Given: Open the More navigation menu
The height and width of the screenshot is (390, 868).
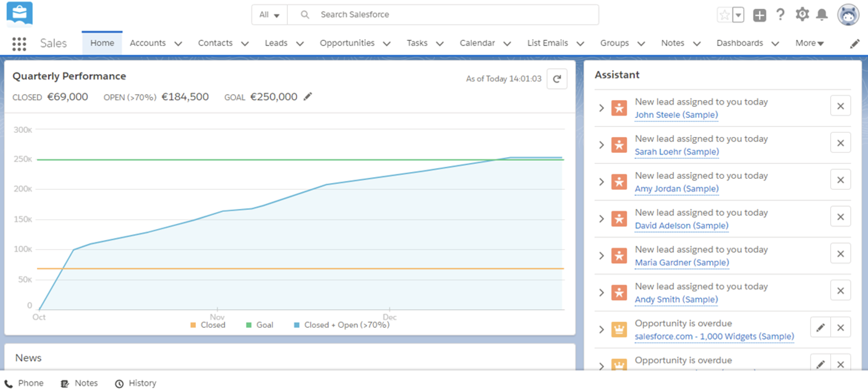Looking at the screenshot, I should pyautogui.click(x=809, y=43).
